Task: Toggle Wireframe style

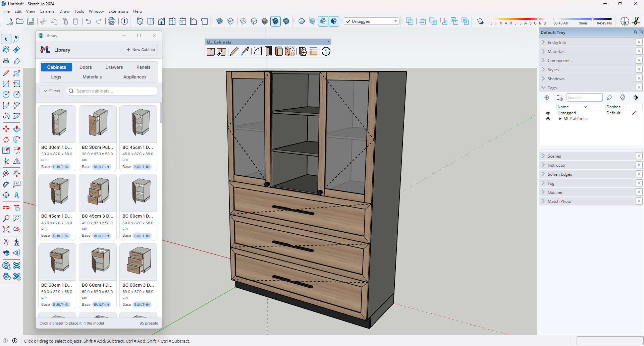Action: pyautogui.click(x=243, y=21)
